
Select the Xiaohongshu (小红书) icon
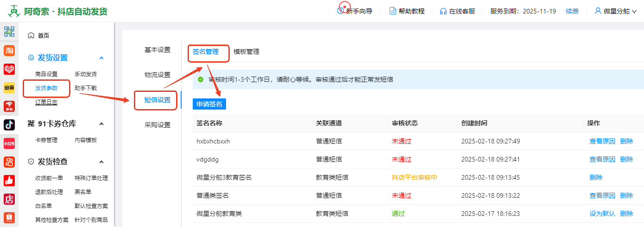pos(9,143)
